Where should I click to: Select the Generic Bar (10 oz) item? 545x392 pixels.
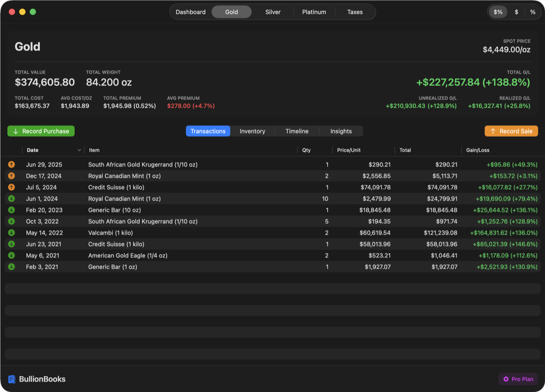pos(114,210)
